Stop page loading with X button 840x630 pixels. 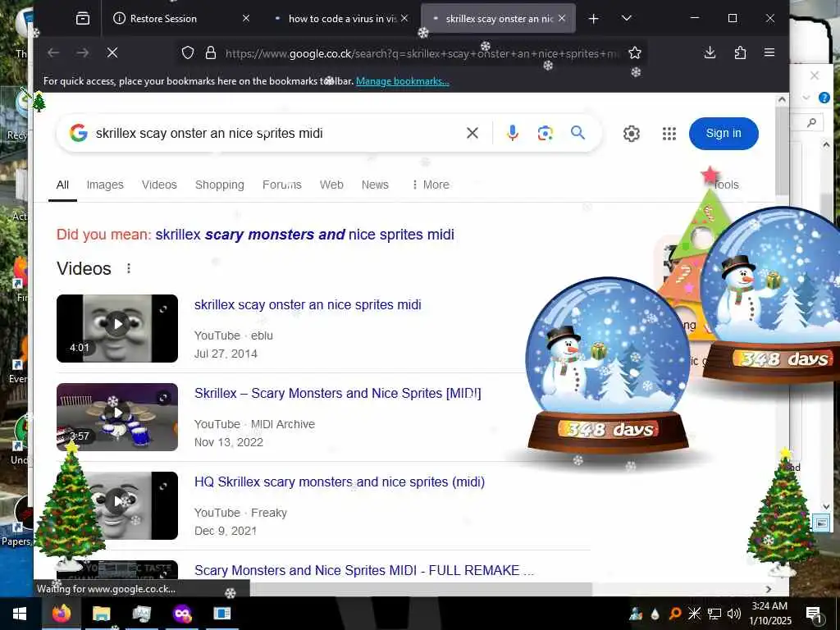coord(112,52)
